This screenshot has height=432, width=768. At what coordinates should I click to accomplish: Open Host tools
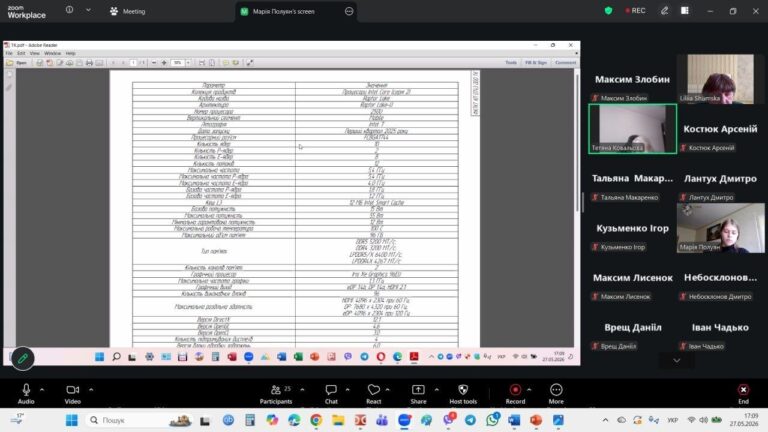(463, 394)
